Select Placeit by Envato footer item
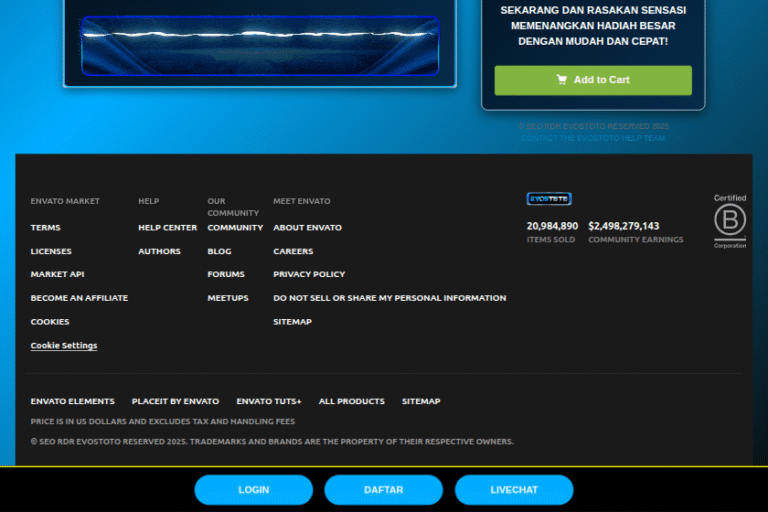 pos(175,401)
